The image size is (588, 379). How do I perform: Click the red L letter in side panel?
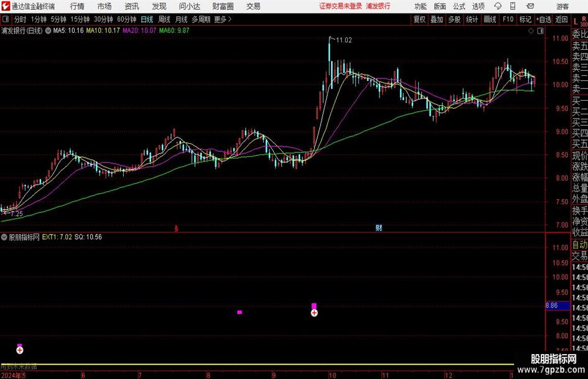(576, 22)
